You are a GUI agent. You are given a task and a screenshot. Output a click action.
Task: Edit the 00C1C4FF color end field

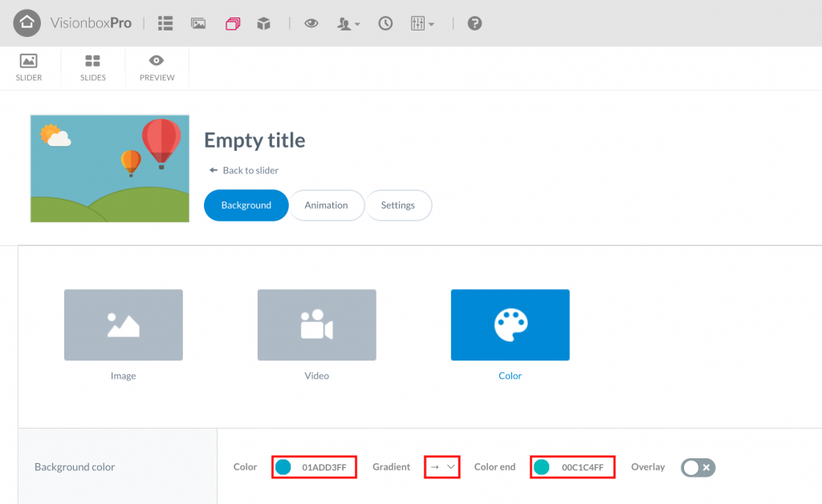point(583,467)
